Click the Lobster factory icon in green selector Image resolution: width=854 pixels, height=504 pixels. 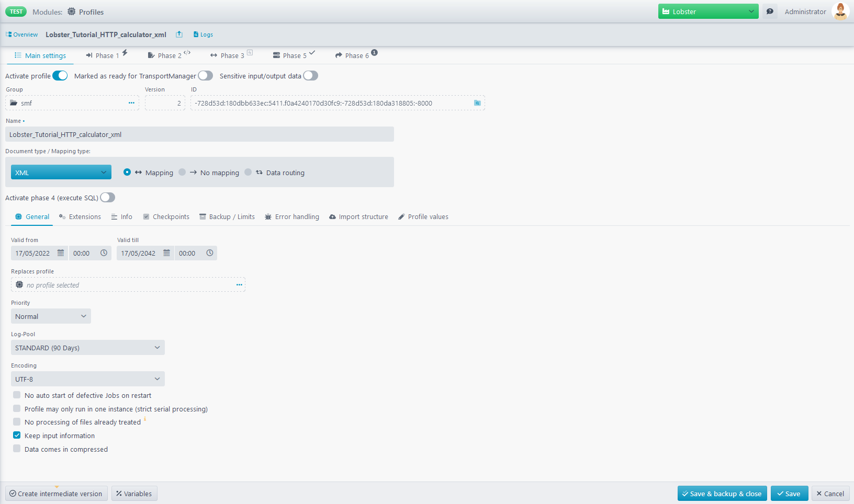666,12
